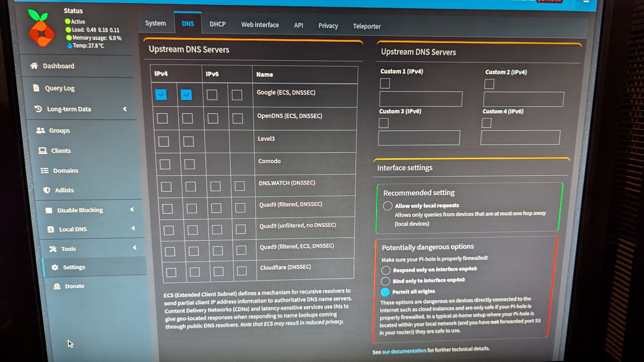644x362 pixels.
Task: Click the Load status circle
Action: click(69, 29)
